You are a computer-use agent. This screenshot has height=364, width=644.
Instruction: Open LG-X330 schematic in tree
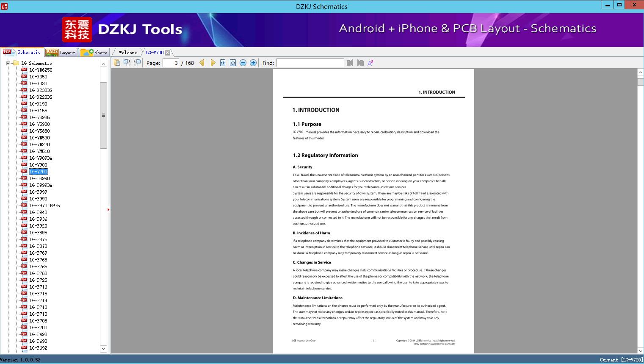[x=38, y=83]
